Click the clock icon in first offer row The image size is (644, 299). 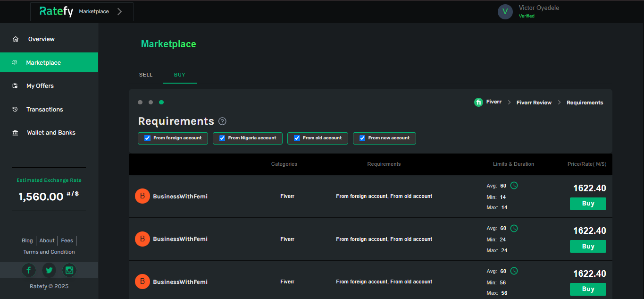(514, 186)
